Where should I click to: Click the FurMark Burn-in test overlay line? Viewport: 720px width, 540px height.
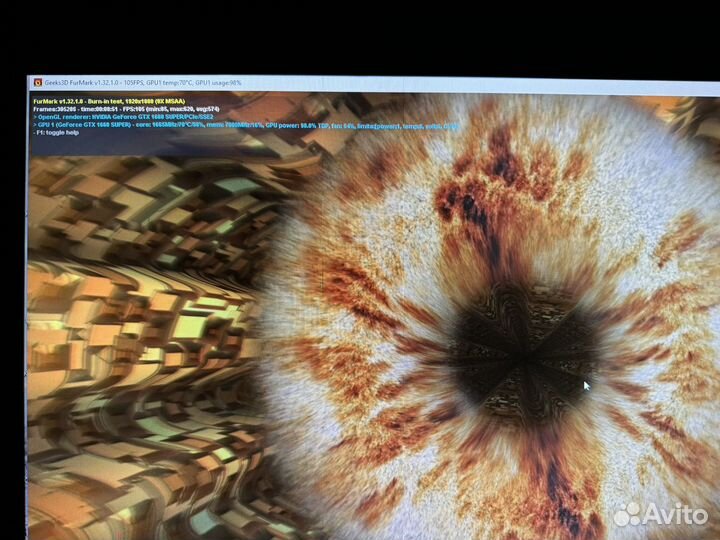pos(90,101)
